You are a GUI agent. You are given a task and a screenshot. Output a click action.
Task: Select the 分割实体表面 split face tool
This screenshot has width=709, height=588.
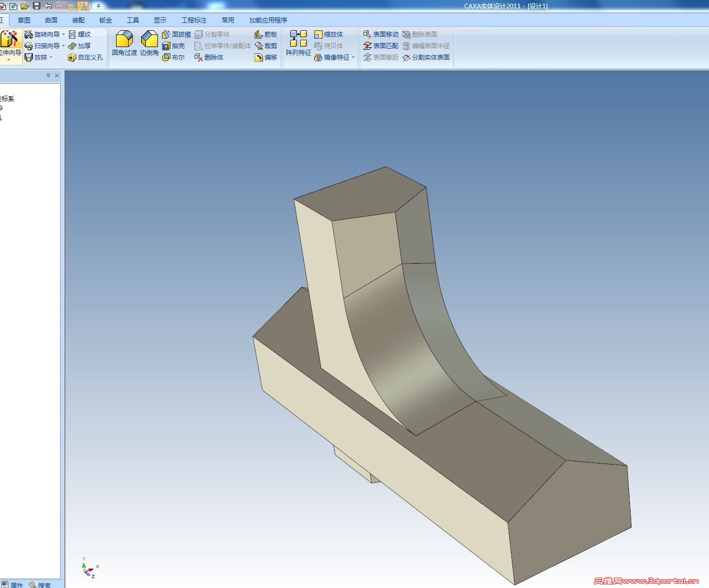[x=426, y=58]
